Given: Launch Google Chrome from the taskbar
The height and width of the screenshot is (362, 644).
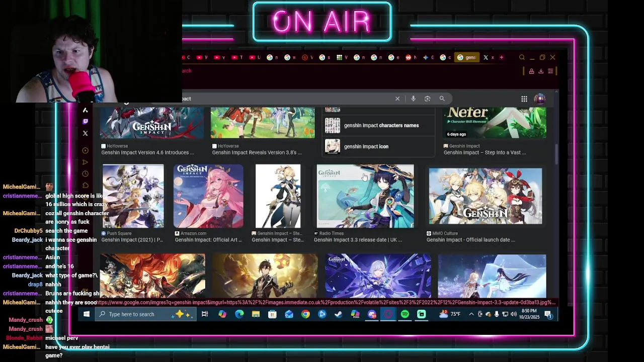Looking at the screenshot, I should 305,314.
